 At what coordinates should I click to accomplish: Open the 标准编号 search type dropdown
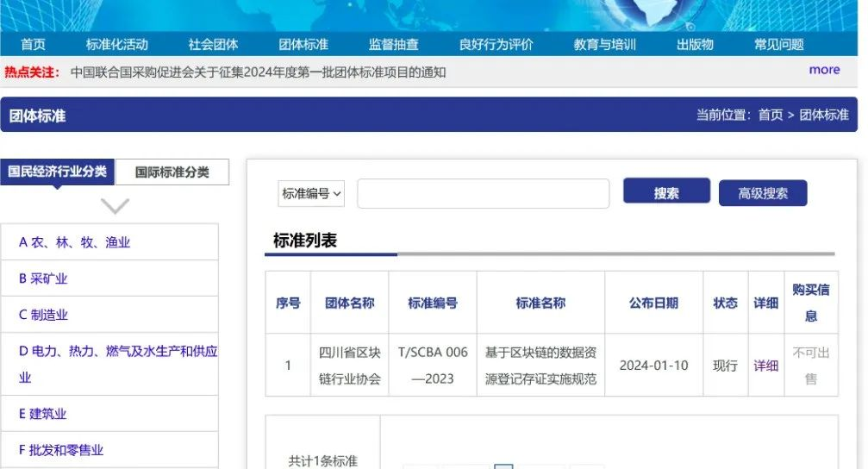point(311,194)
